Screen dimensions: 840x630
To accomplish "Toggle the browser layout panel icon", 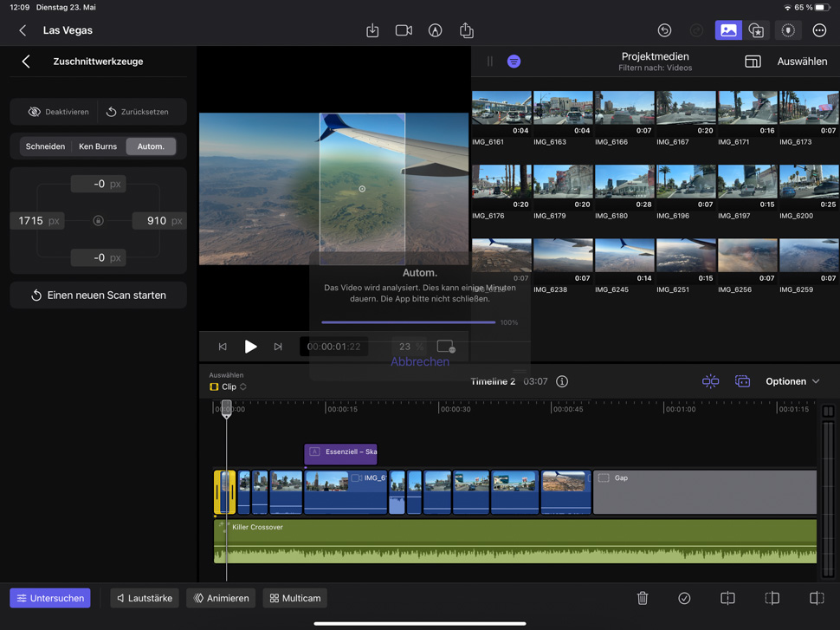I will pos(753,62).
